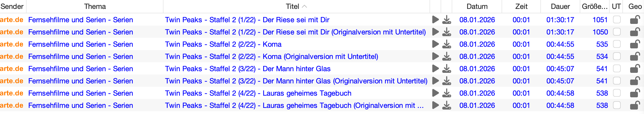644x114 pixels.
Task: Open Twin Peaks 3/22 Der Mann hinter Glas title
Action: click(x=248, y=69)
